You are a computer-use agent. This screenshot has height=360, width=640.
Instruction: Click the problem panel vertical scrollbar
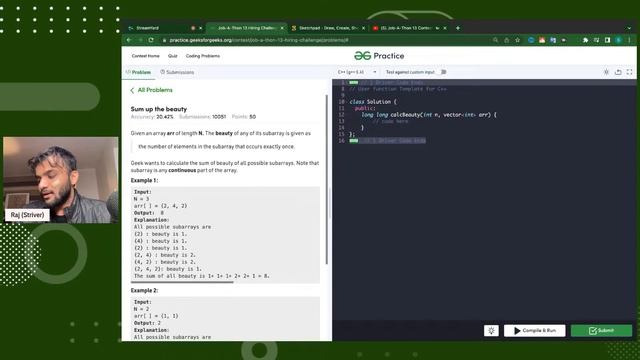[x=327, y=180]
